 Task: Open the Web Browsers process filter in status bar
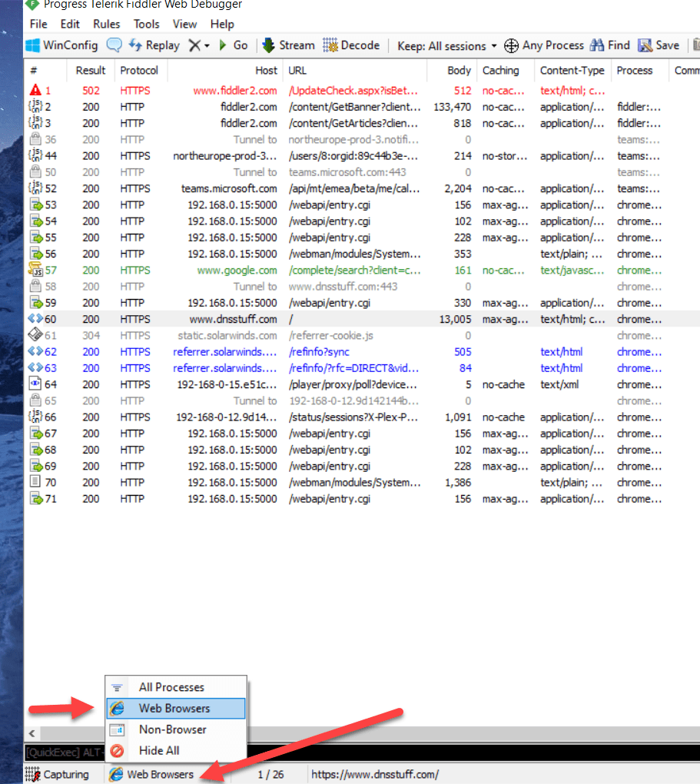click(x=152, y=774)
